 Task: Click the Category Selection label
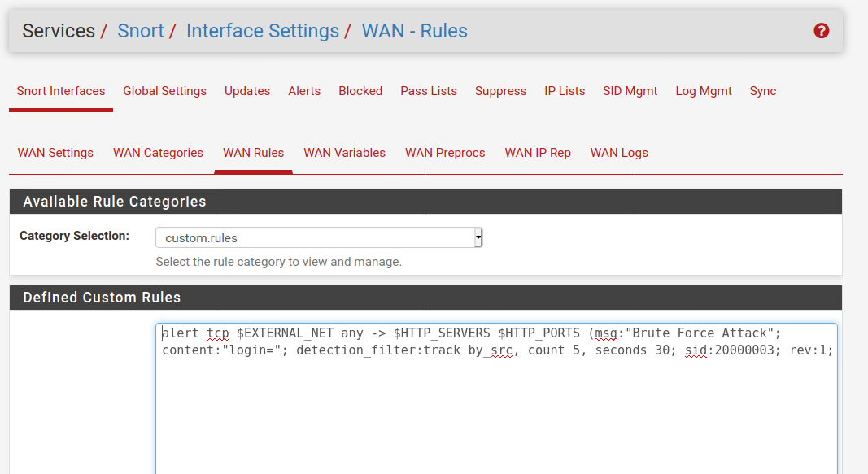coord(74,236)
